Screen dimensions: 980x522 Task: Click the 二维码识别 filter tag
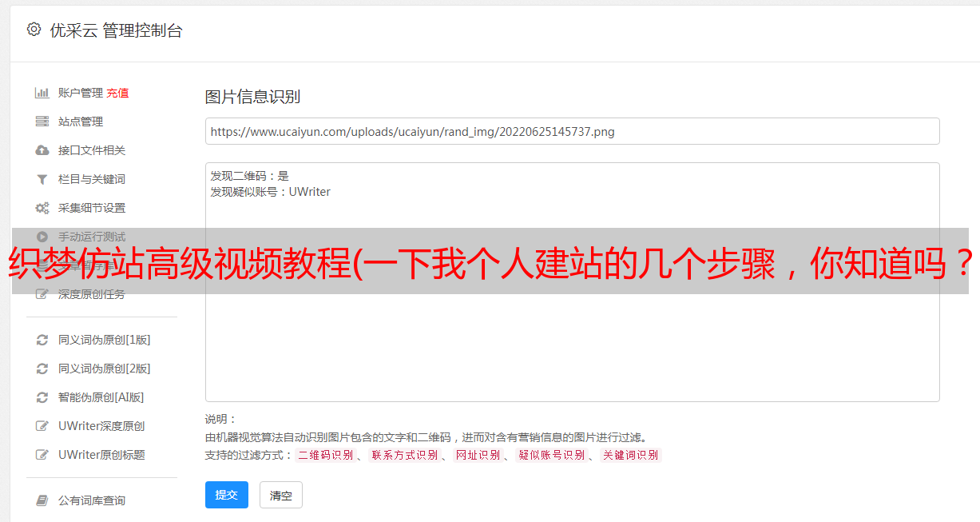tap(325, 455)
